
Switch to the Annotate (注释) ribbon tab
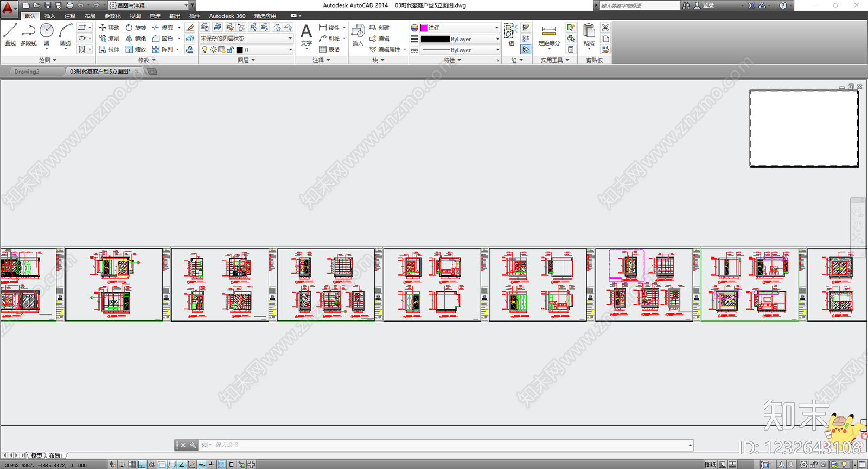click(x=70, y=16)
